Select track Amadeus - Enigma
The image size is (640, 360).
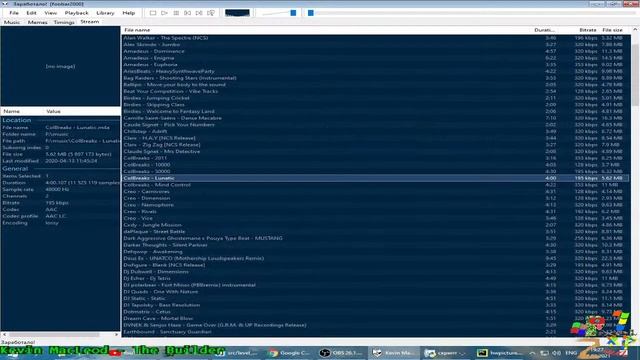click(376, 58)
